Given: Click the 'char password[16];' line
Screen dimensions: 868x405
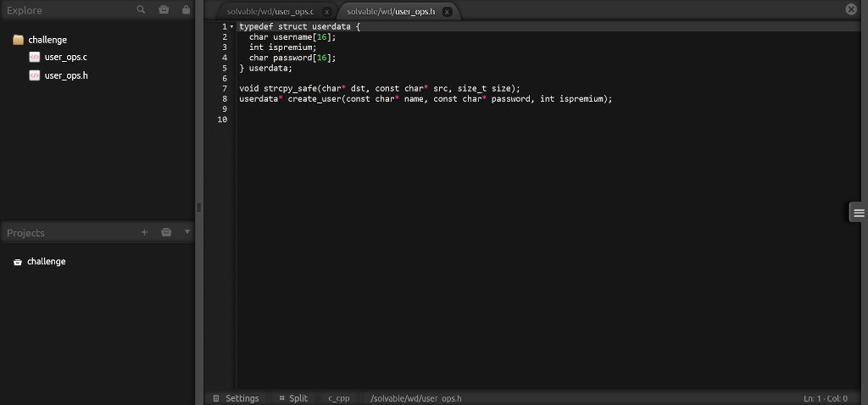Looking at the screenshot, I should click(x=292, y=58).
